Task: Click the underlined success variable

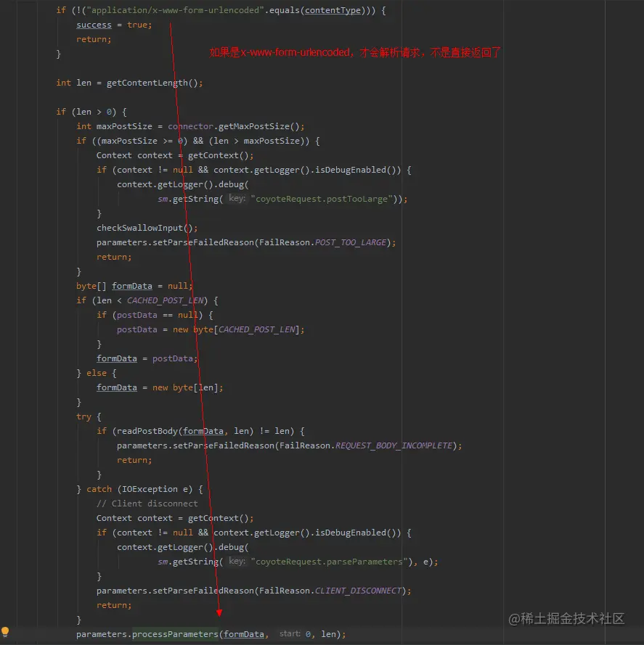Action: click(x=94, y=25)
